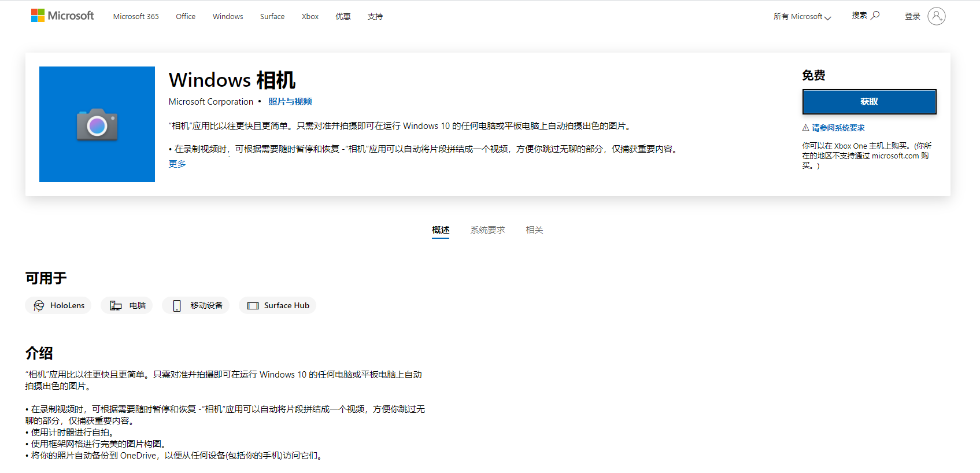Switch to the 相关 tab

pos(534,230)
